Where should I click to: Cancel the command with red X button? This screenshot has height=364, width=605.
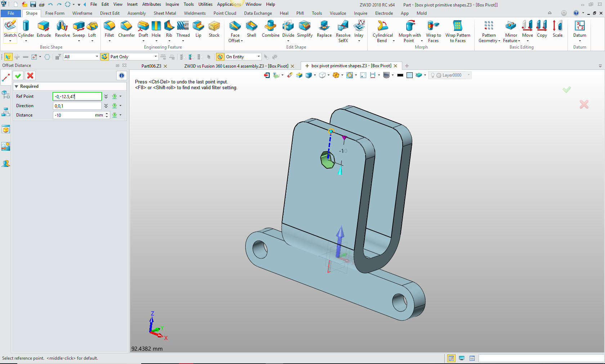[30, 76]
